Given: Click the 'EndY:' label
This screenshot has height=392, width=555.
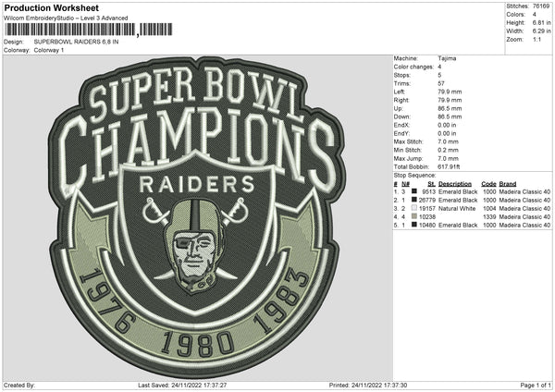Looking at the screenshot, I should pyautogui.click(x=401, y=133).
